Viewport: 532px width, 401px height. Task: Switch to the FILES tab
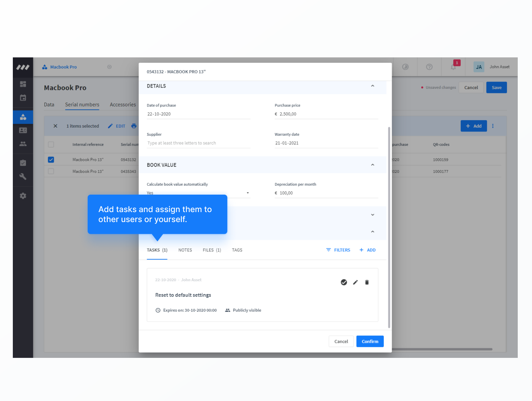point(212,250)
